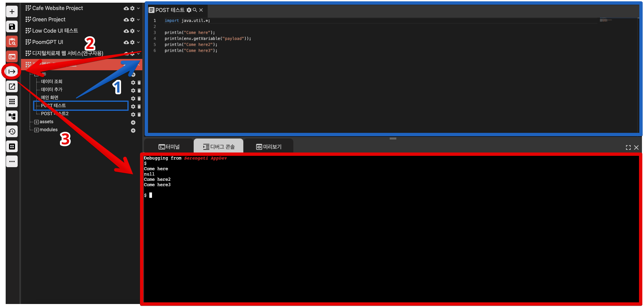Select the 데이터 추가 file in the tree

[52, 90]
